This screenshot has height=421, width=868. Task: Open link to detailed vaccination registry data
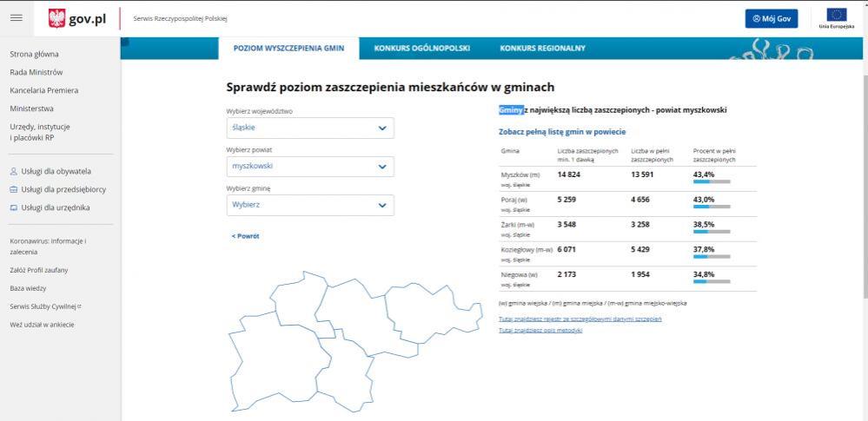click(x=580, y=319)
